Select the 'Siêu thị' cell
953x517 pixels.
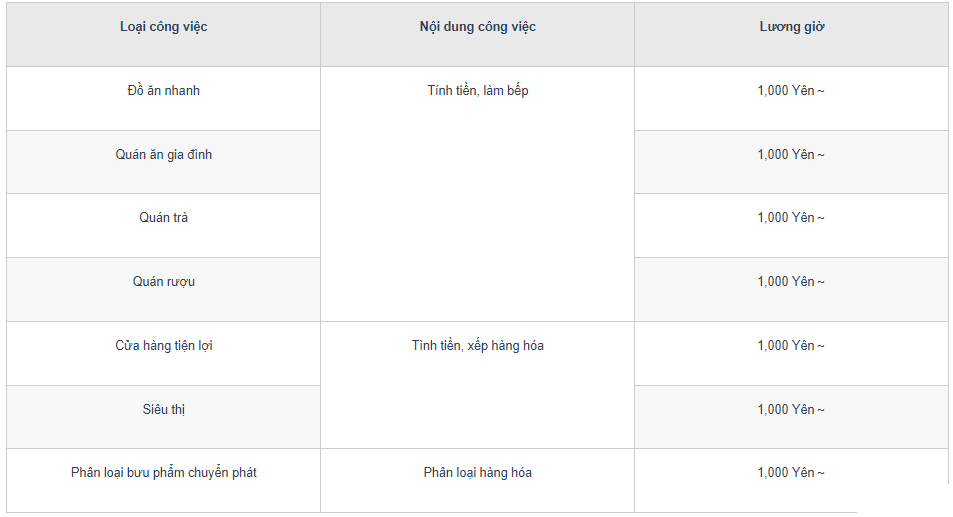[x=163, y=417]
